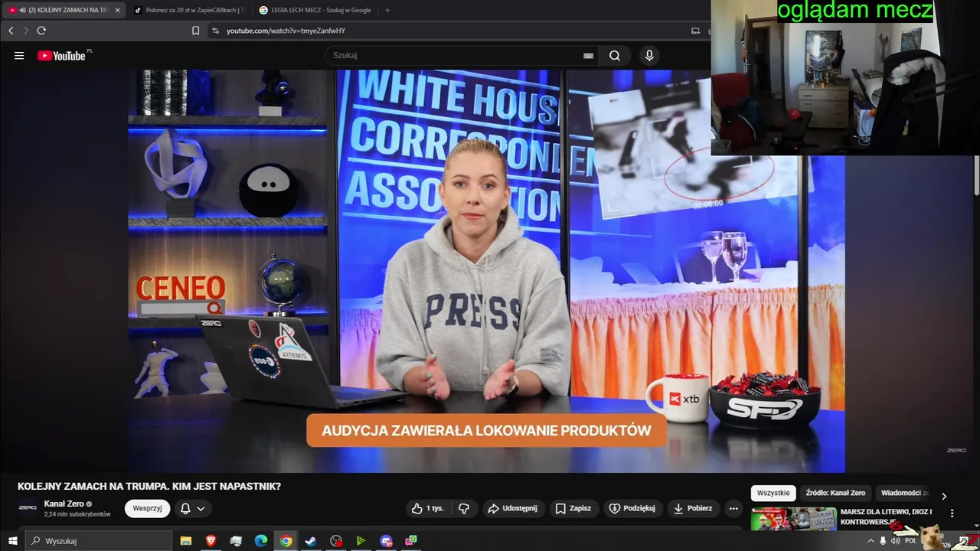Dislike the video
Screen dimensions: 980x551
pos(463,508)
